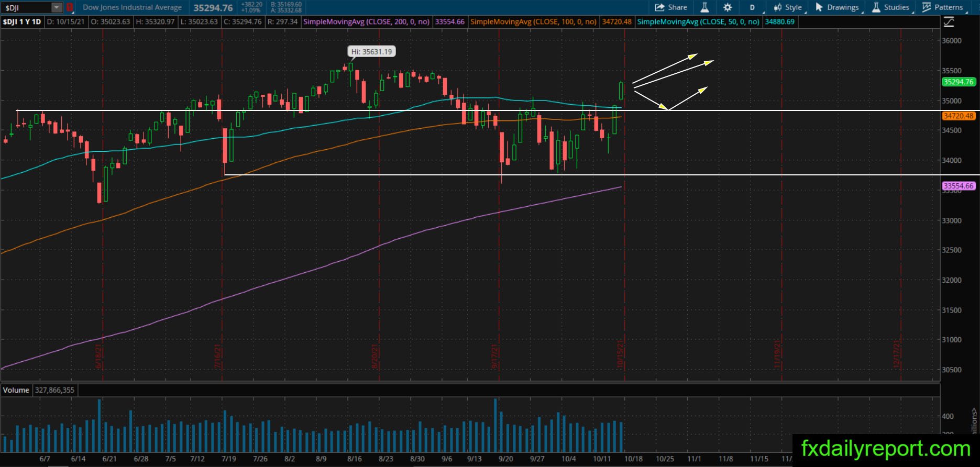
Task: Click the chart scale icon above the price axis
Action: point(949,22)
